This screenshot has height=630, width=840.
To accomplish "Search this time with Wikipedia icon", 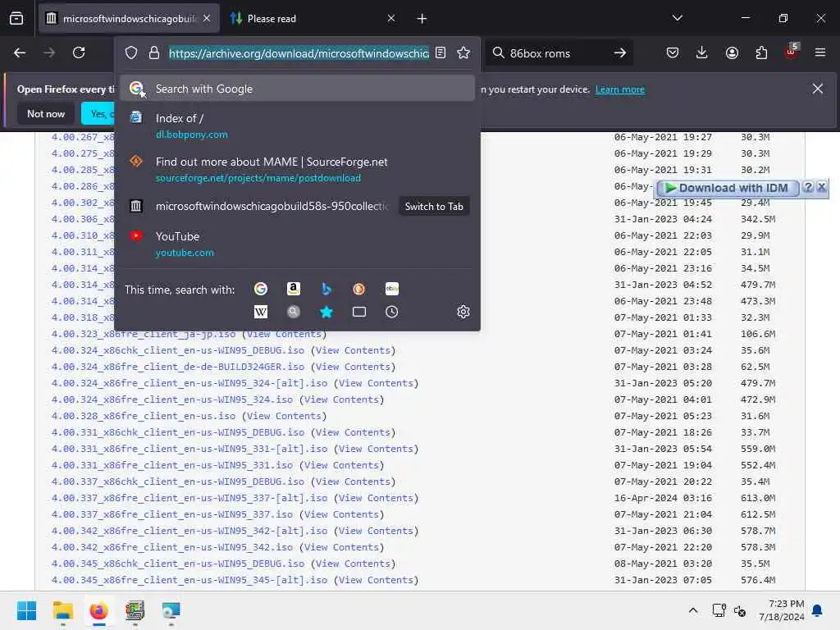I will (x=261, y=312).
